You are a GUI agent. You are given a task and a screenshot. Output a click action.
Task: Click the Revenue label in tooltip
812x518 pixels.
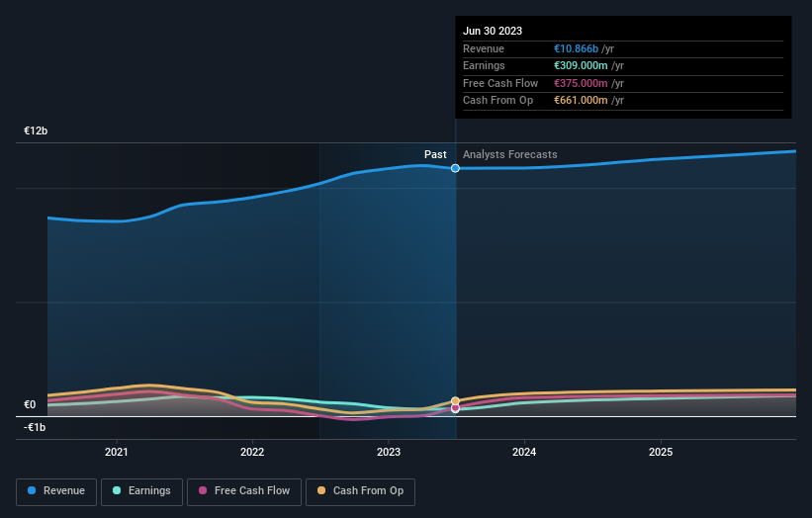[484, 48]
